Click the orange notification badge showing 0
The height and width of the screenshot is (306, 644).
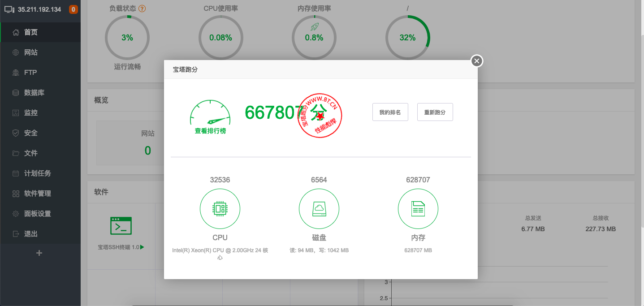point(73,9)
